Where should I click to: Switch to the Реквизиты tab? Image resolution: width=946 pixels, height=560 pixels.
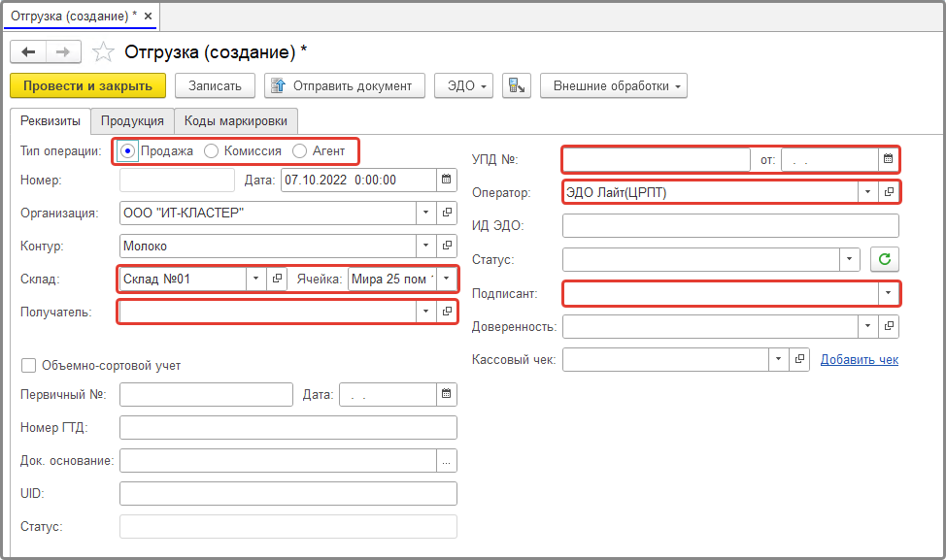(51, 121)
